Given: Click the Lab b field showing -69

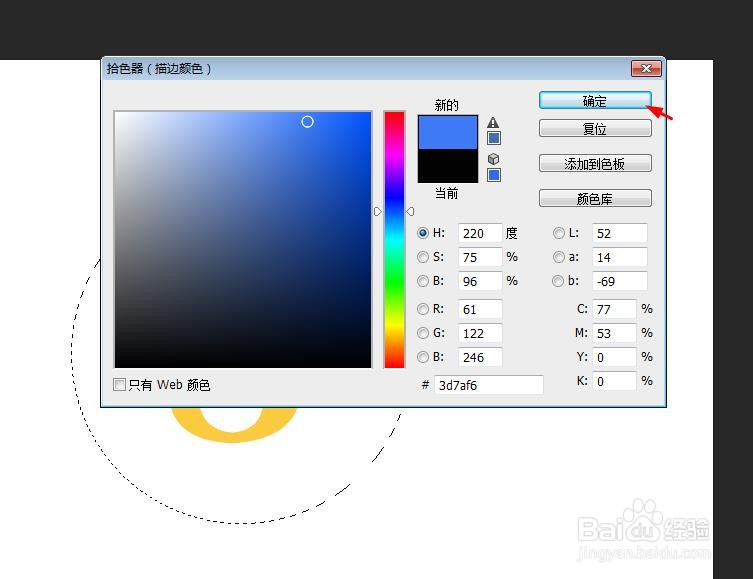Looking at the screenshot, I should tap(619, 281).
